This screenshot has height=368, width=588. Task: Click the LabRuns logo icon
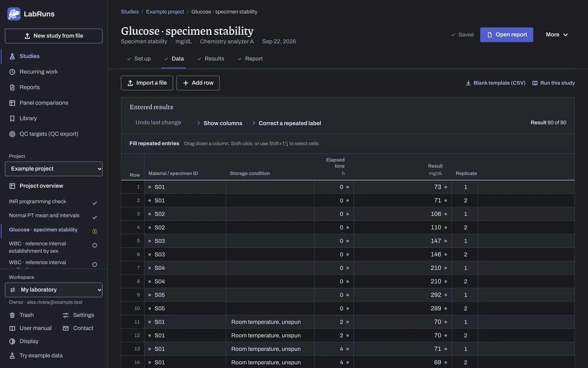pyautogui.click(x=14, y=14)
